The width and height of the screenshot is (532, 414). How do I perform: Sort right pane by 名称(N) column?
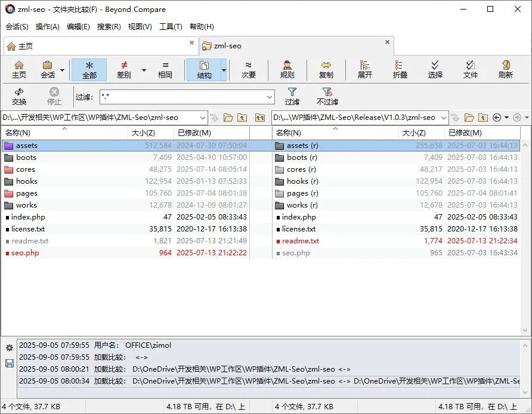[335, 132]
